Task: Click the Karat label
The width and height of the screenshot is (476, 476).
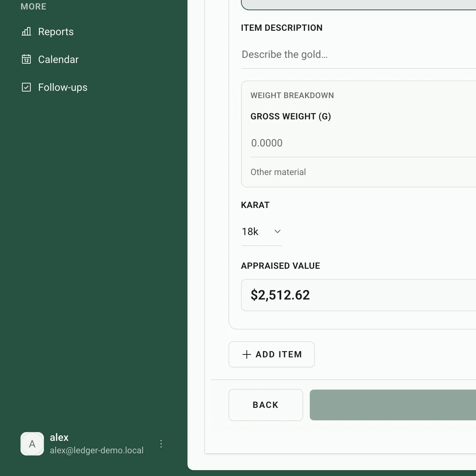Action: click(x=255, y=205)
